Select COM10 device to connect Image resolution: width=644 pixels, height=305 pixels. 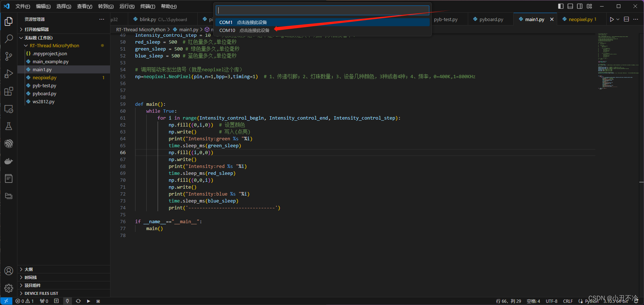click(323, 30)
